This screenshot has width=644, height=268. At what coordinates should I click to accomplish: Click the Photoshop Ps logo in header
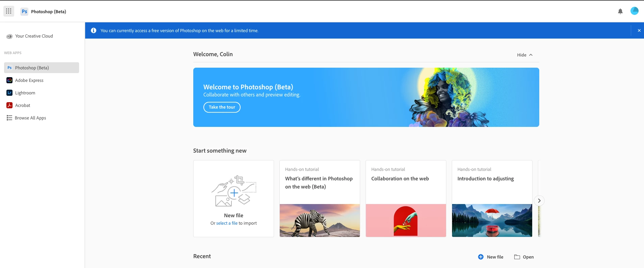click(24, 11)
